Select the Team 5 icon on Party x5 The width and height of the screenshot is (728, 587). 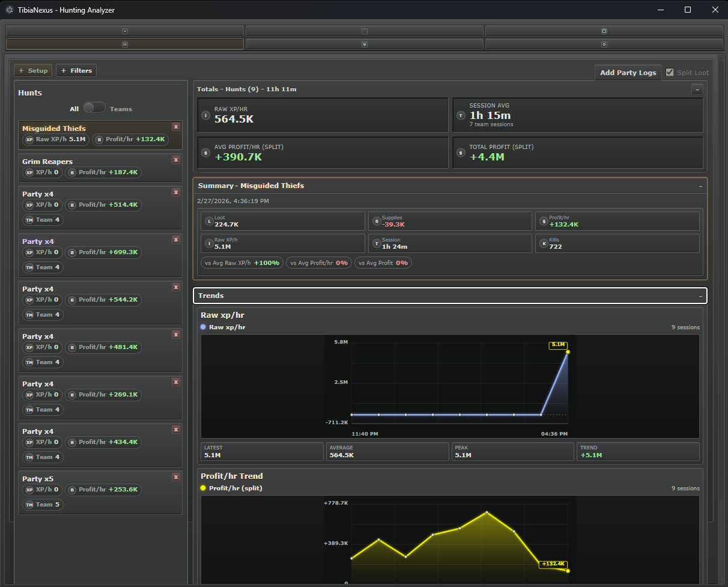(x=29, y=505)
